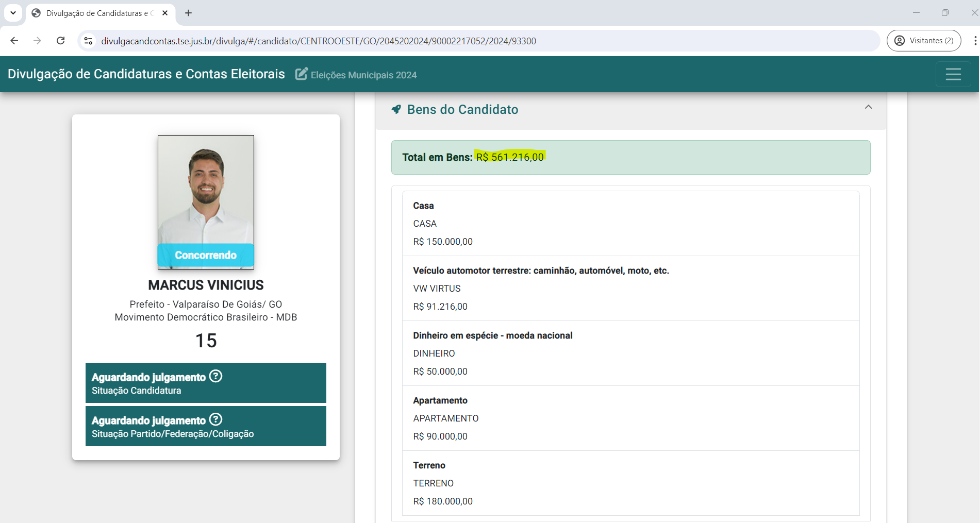Collapse the Bens do Candidato section
Image resolution: width=980 pixels, height=523 pixels.
click(x=868, y=107)
